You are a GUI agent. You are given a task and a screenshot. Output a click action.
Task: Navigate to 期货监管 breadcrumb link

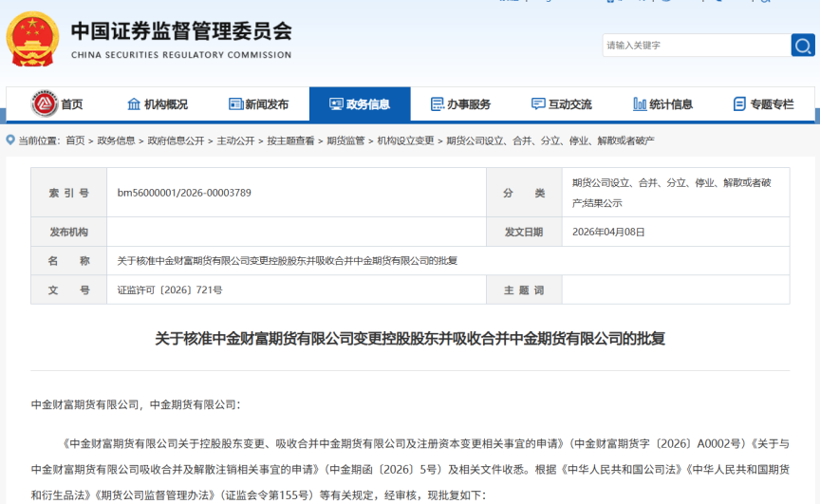345,140
